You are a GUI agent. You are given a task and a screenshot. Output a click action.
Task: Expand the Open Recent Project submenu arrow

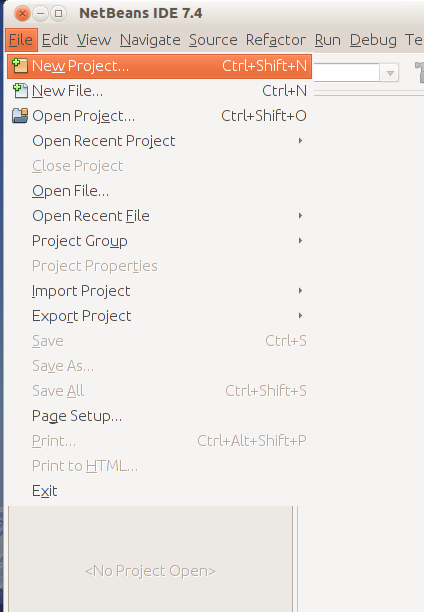click(x=300, y=141)
